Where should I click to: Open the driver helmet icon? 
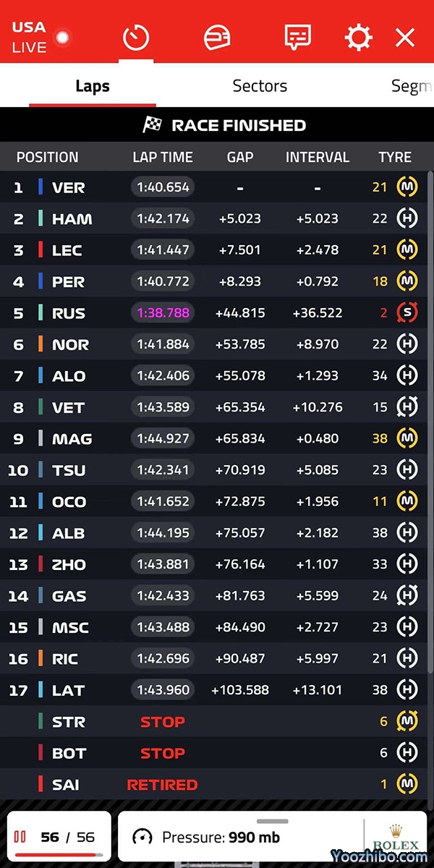[216, 37]
